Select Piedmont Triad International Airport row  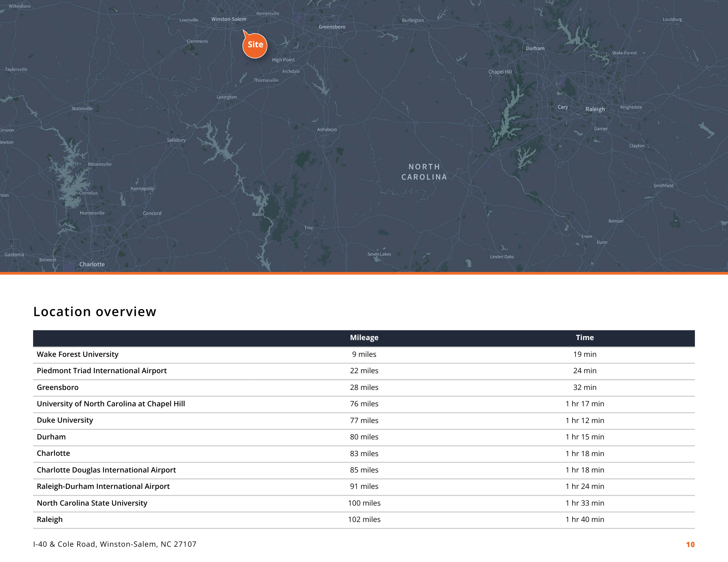coord(102,371)
